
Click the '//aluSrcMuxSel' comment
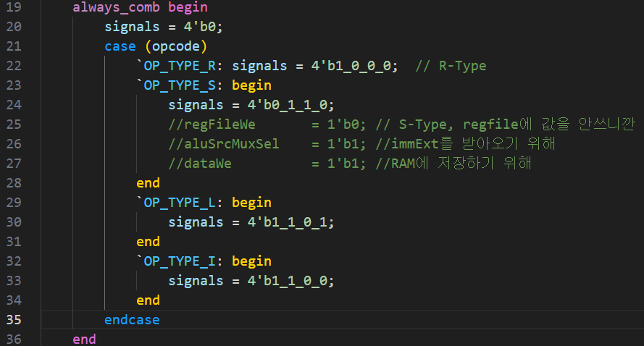(223, 143)
